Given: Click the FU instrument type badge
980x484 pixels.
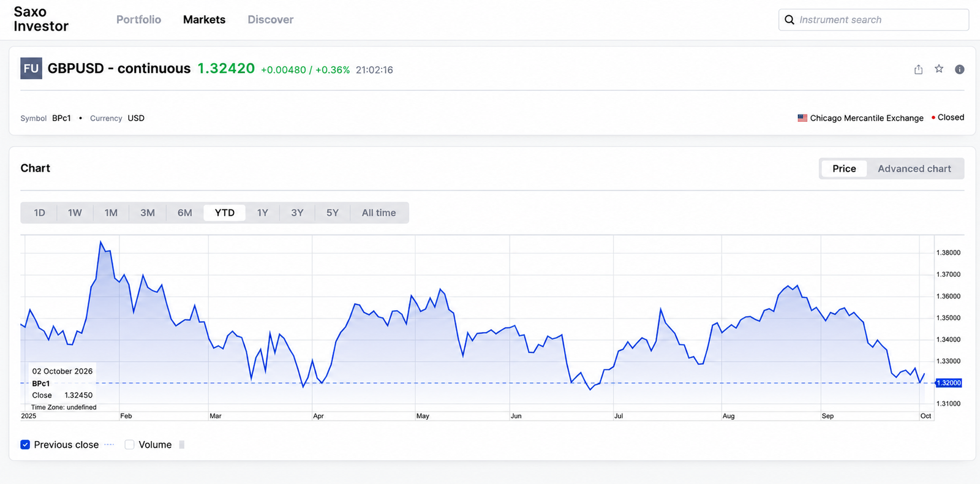Looking at the screenshot, I should point(31,69).
